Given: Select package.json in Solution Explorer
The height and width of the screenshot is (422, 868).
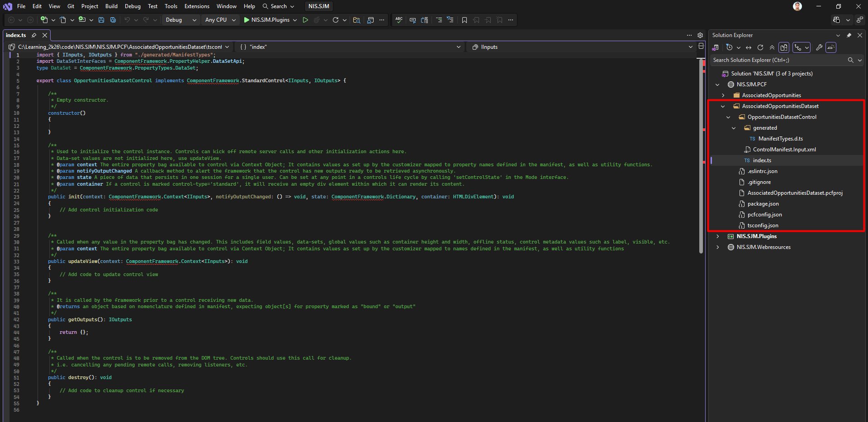Looking at the screenshot, I should 763,204.
